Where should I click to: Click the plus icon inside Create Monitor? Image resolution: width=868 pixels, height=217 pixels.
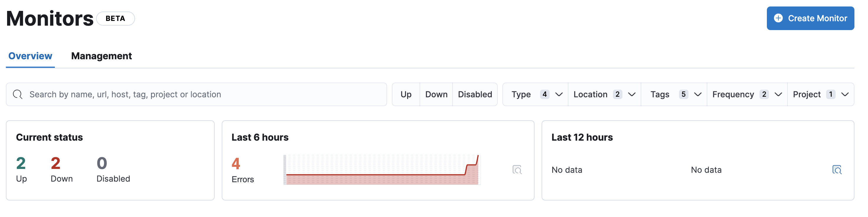coord(779,18)
